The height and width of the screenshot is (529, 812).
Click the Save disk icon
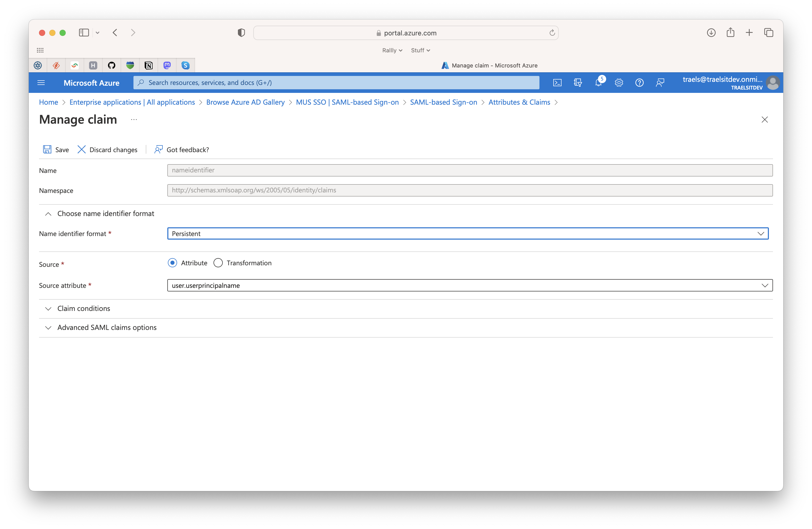[47, 149]
